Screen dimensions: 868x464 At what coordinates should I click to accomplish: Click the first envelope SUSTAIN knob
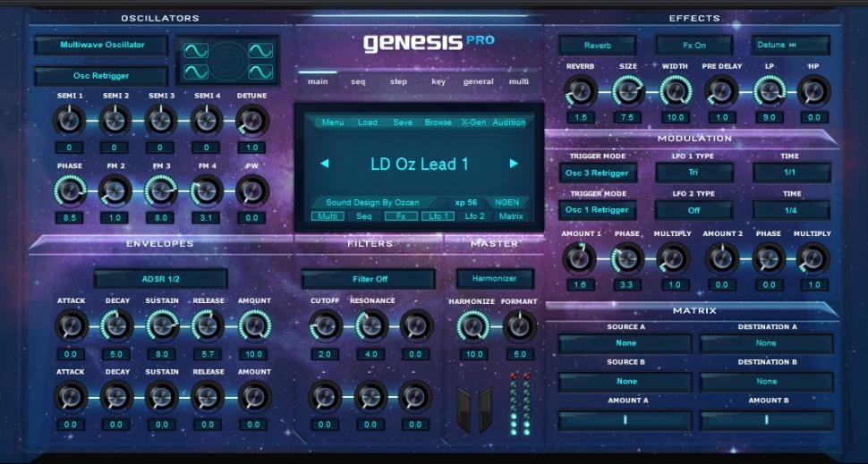click(x=162, y=325)
